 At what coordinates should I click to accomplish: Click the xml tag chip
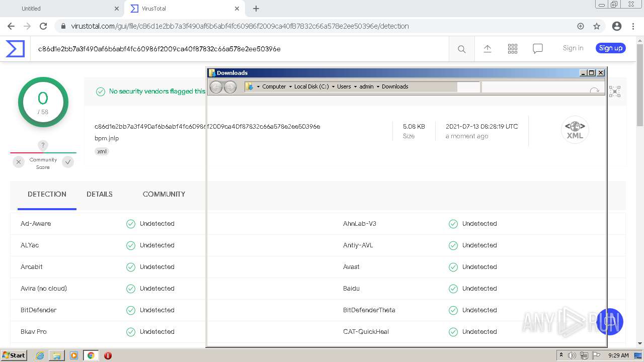point(102,151)
